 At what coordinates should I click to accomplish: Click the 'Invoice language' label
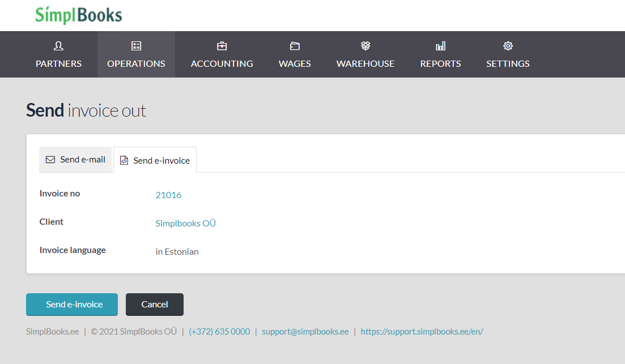73,250
